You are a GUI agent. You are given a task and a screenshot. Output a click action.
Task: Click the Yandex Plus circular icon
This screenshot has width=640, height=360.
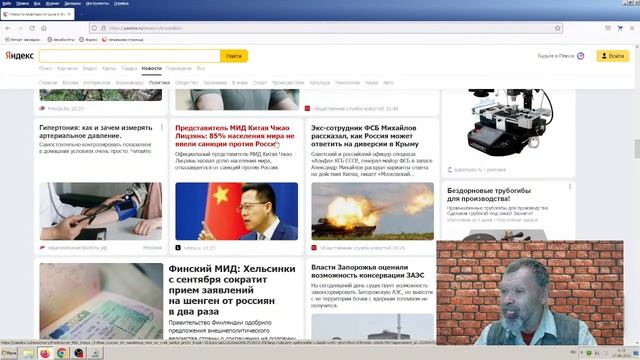tap(580, 56)
